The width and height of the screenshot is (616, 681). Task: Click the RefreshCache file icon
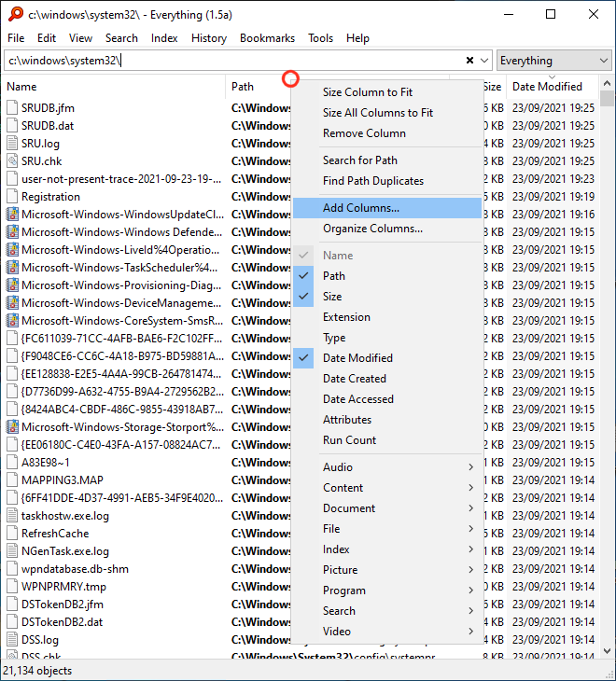[12, 534]
